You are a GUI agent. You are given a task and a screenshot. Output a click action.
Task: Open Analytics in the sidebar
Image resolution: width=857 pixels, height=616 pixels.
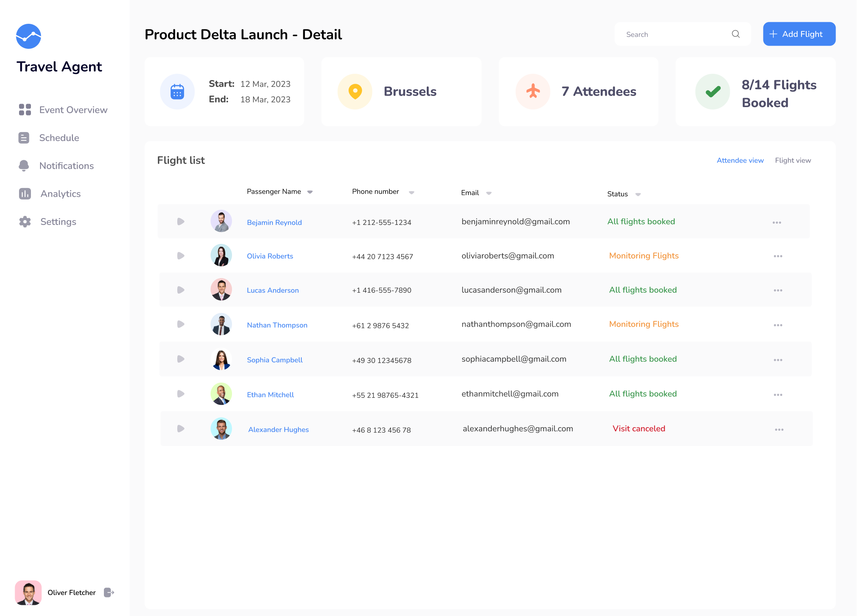point(60,194)
